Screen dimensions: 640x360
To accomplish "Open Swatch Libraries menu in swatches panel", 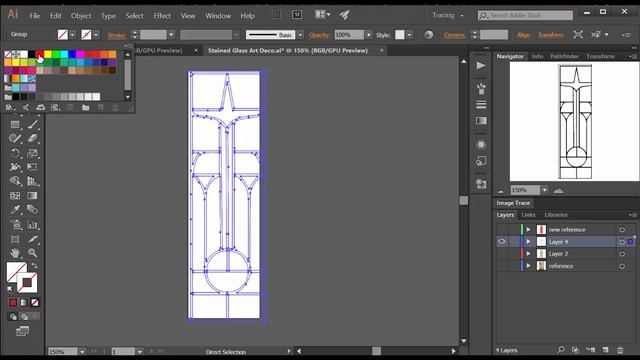I will point(10,107).
